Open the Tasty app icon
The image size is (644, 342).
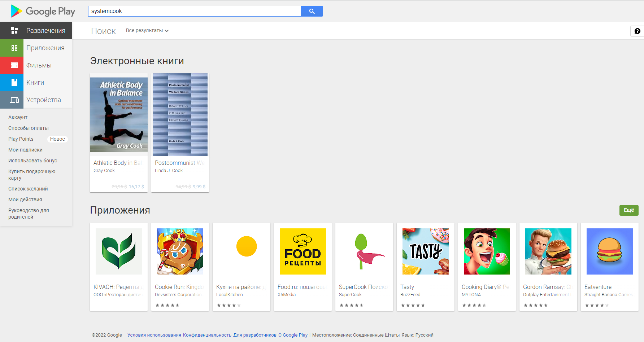pyautogui.click(x=426, y=251)
